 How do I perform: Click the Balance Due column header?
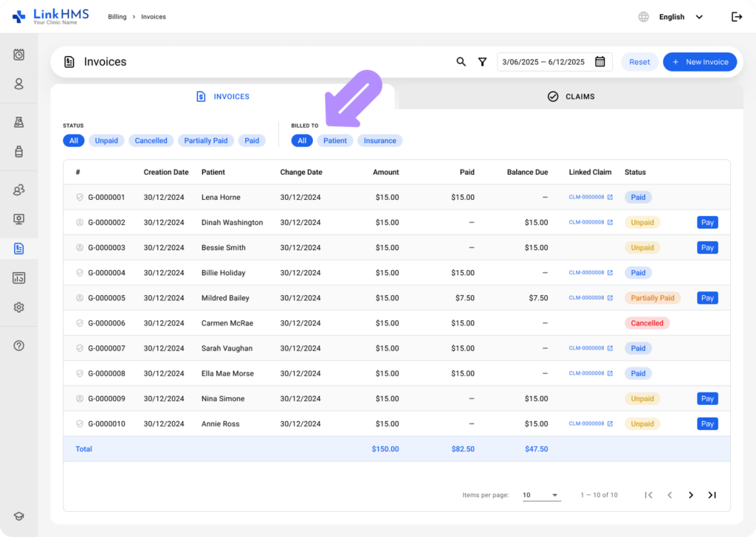(x=527, y=172)
